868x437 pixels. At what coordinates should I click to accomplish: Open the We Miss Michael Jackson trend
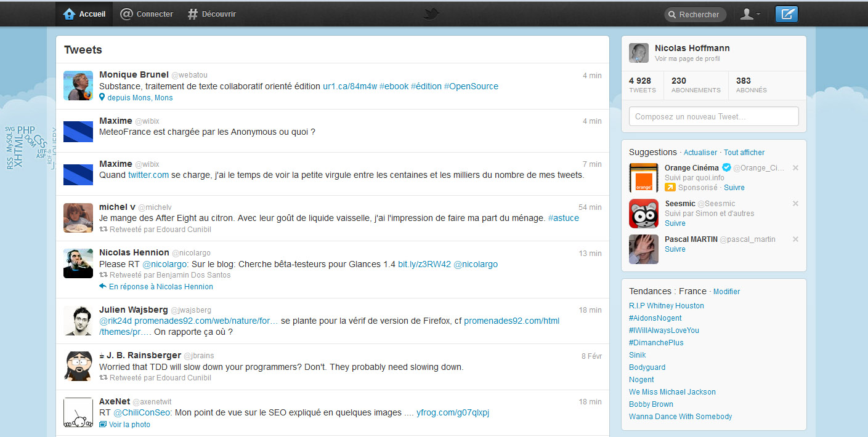[x=672, y=392]
